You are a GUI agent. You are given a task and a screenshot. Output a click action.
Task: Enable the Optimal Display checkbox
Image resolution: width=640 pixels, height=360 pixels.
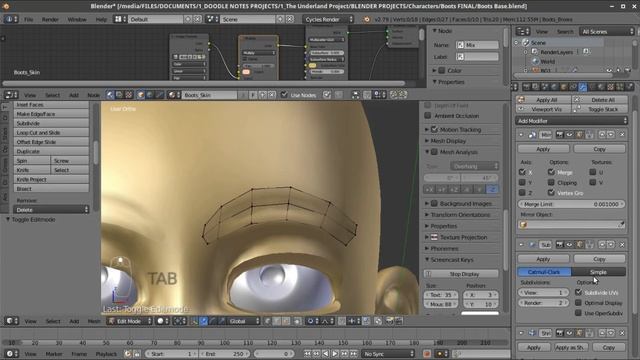click(578, 303)
